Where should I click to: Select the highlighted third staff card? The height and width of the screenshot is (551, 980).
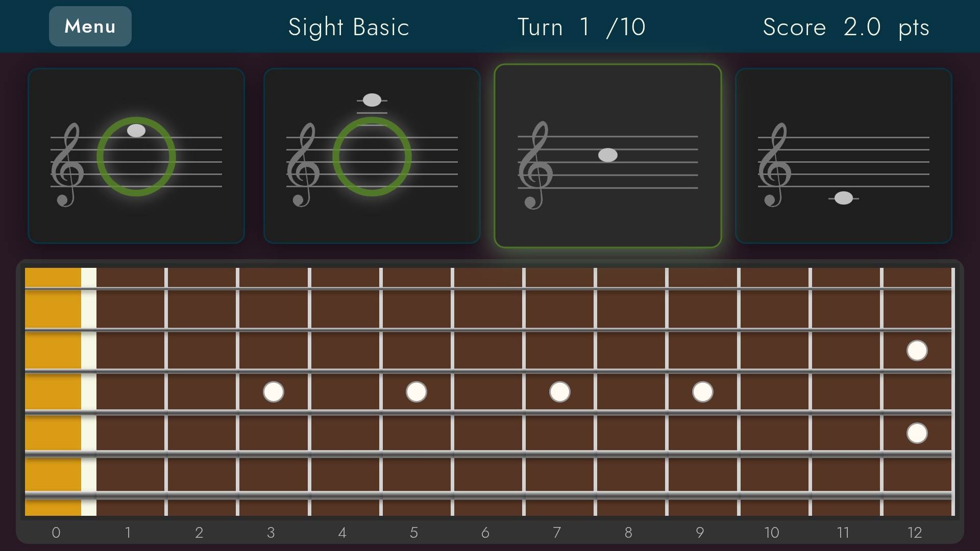click(x=609, y=156)
